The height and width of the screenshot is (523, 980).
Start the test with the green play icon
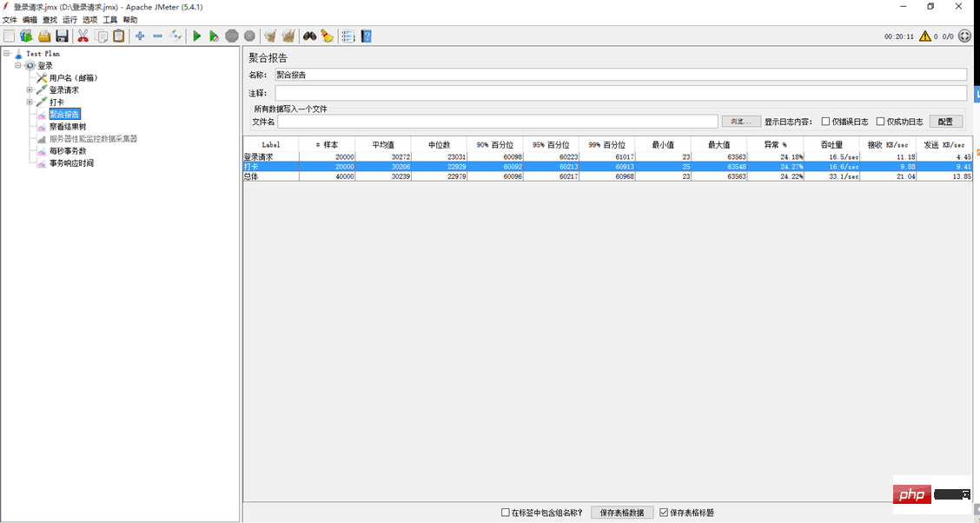click(x=197, y=36)
